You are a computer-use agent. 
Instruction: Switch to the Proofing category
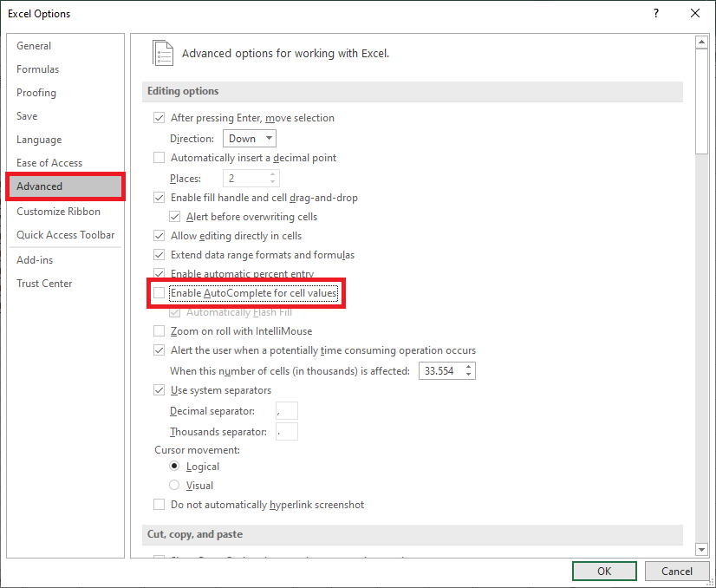36,92
